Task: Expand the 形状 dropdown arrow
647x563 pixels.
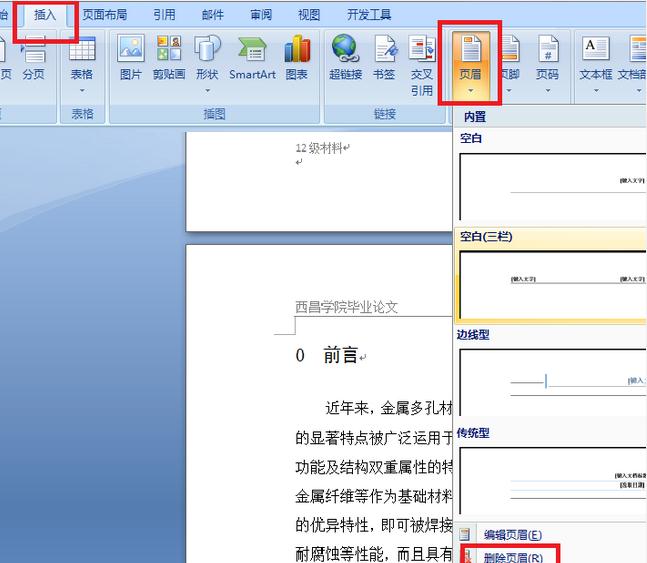Action: pyautogui.click(x=207, y=90)
